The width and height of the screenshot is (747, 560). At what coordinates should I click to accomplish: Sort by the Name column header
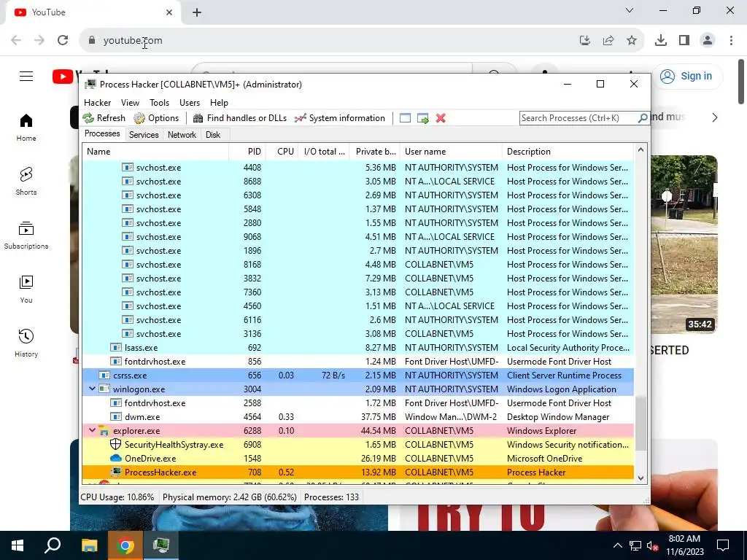coord(155,152)
